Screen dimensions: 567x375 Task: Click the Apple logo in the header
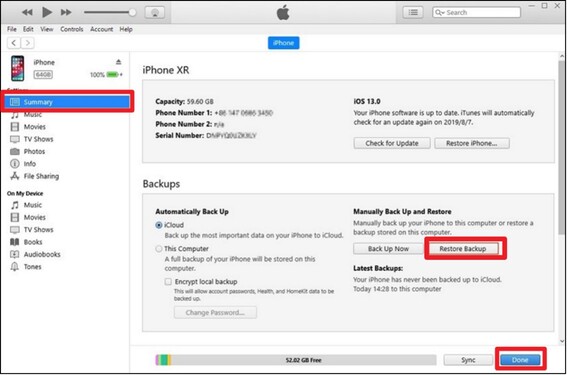283,13
